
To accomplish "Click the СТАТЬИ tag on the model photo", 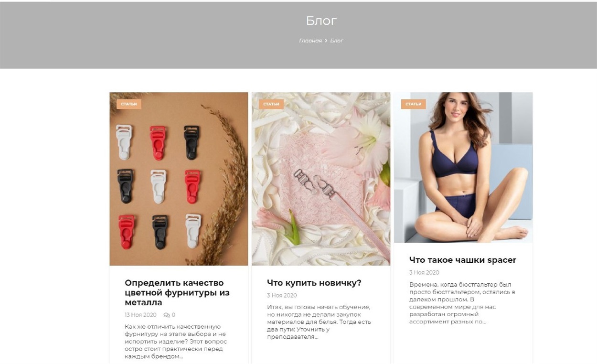I will 414,104.
